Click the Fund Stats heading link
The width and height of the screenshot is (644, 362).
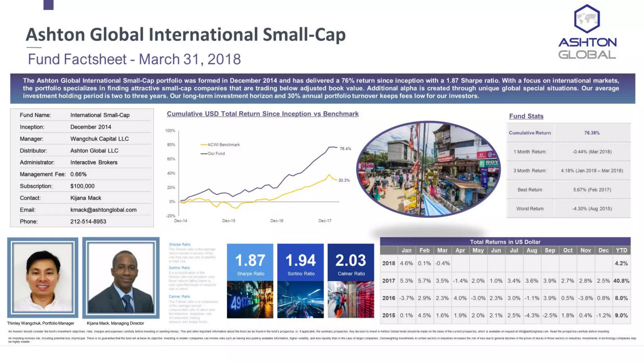point(526,116)
